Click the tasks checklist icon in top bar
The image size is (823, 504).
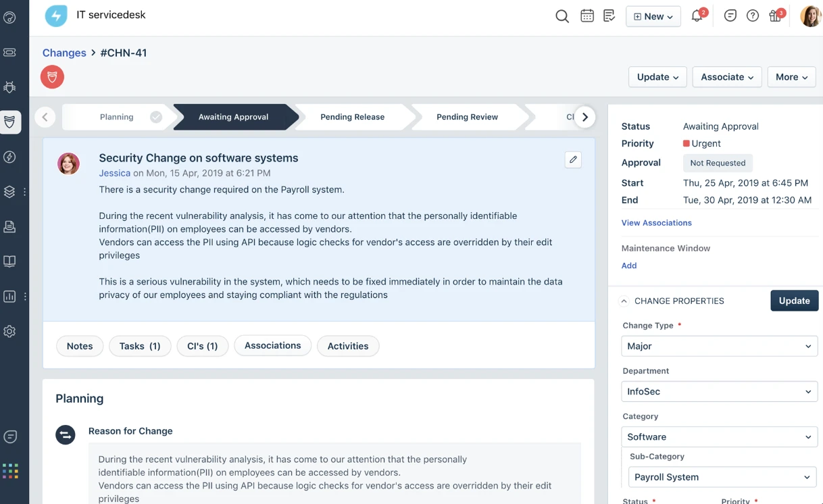(609, 16)
